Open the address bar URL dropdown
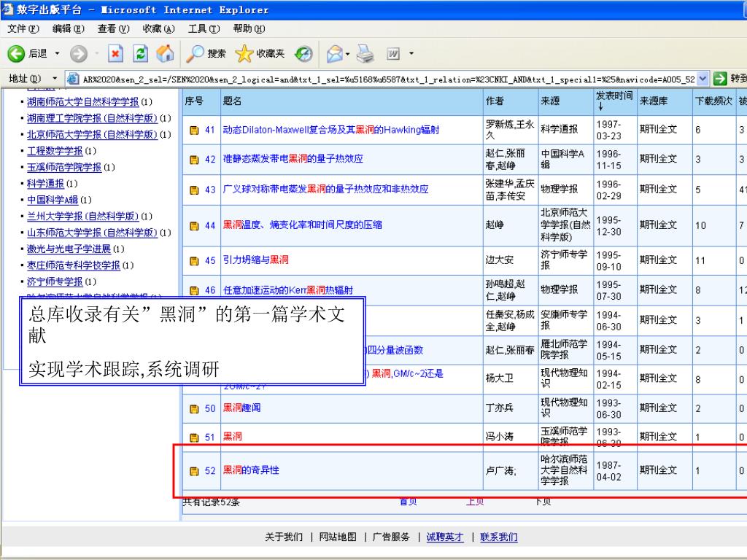Viewport: 747px width, 560px height. pos(703,79)
